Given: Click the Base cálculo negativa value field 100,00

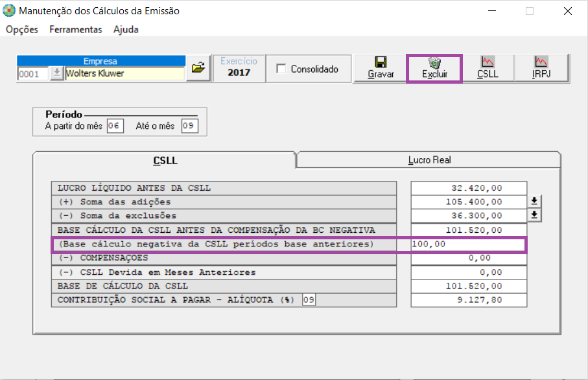Looking at the screenshot, I should click(468, 244).
